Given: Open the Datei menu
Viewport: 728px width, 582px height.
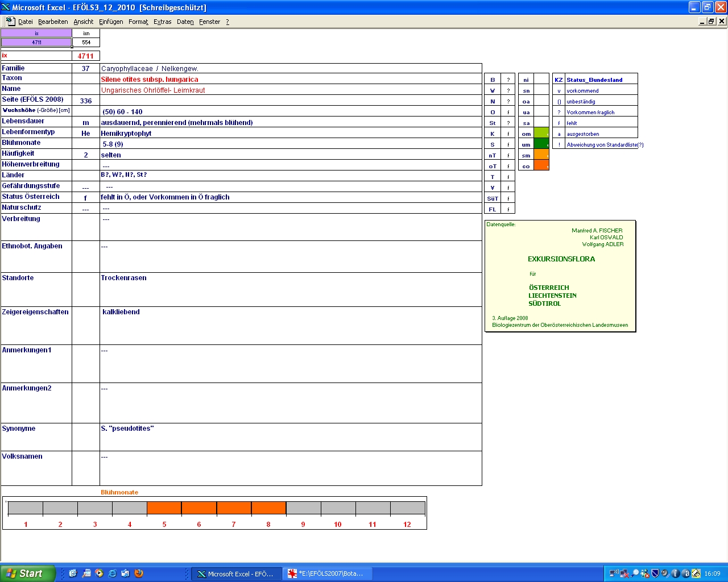Looking at the screenshot, I should pos(25,22).
